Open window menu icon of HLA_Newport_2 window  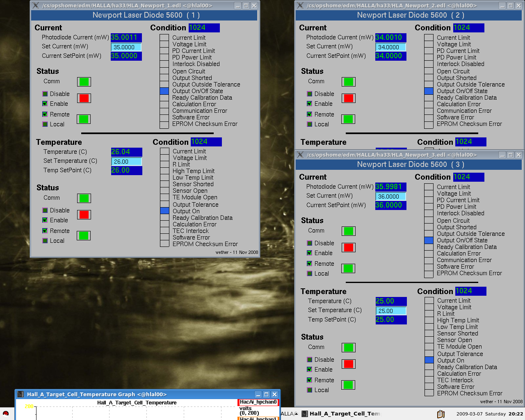pyautogui.click(x=300, y=5)
